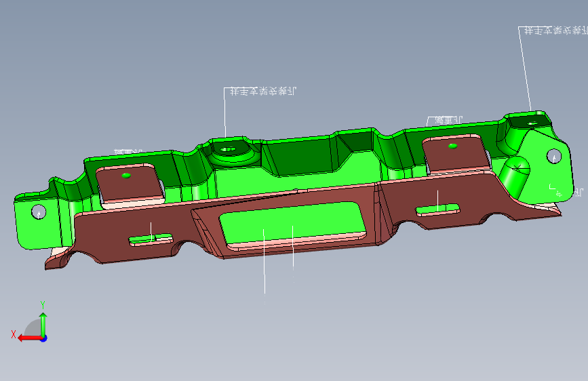Image resolution: width=588 pixels, height=381 pixels.
Task: Select the "Y" axis label text
Action: [x=43, y=305]
